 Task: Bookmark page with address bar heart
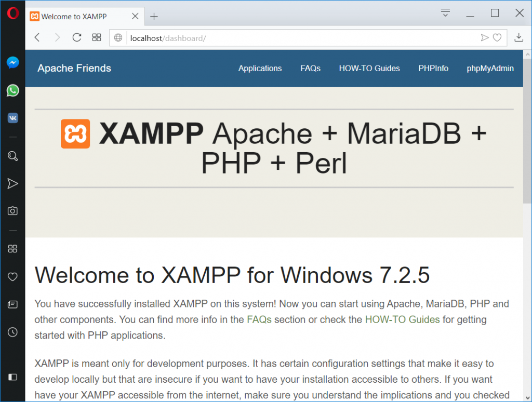(x=497, y=38)
